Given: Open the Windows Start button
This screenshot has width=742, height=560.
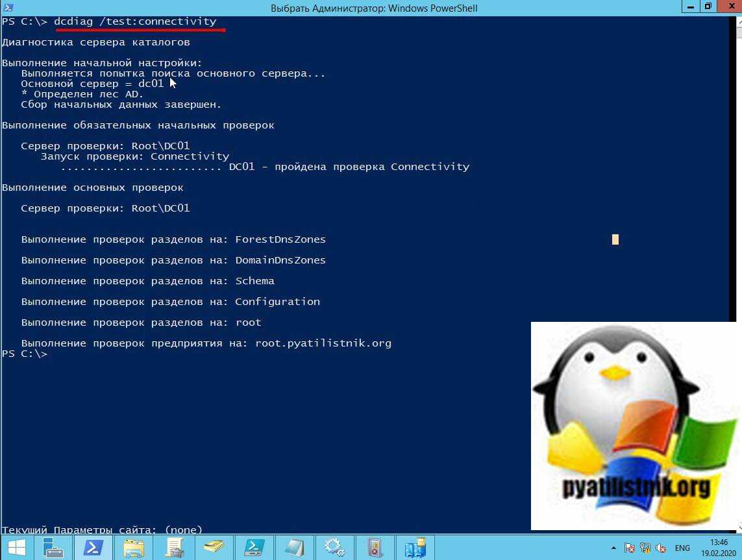Looking at the screenshot, I should (16, 548).
